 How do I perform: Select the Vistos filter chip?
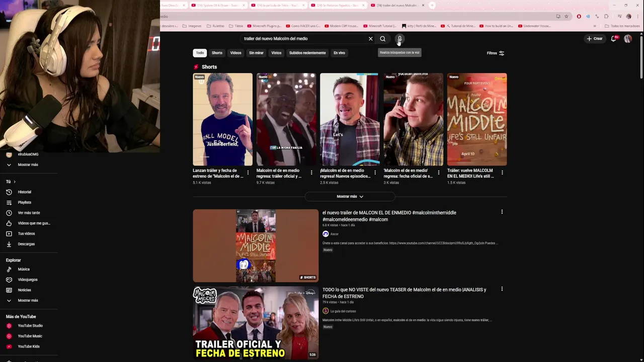pos(276,53)
